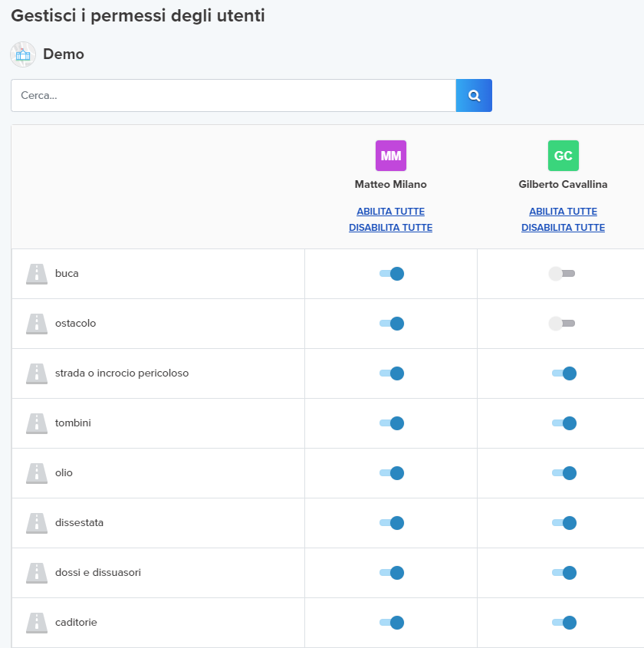Click the magnifier search button

(474, 95)
